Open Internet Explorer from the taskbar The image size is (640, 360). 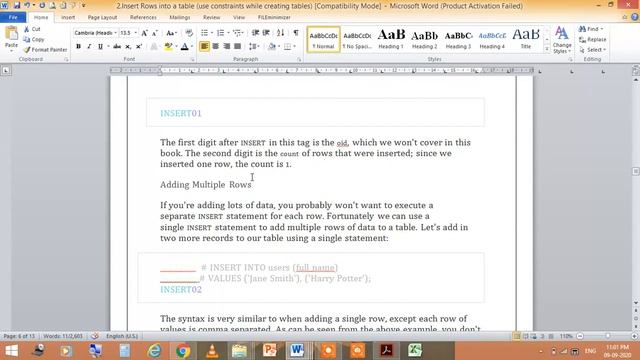click(154, 351)
